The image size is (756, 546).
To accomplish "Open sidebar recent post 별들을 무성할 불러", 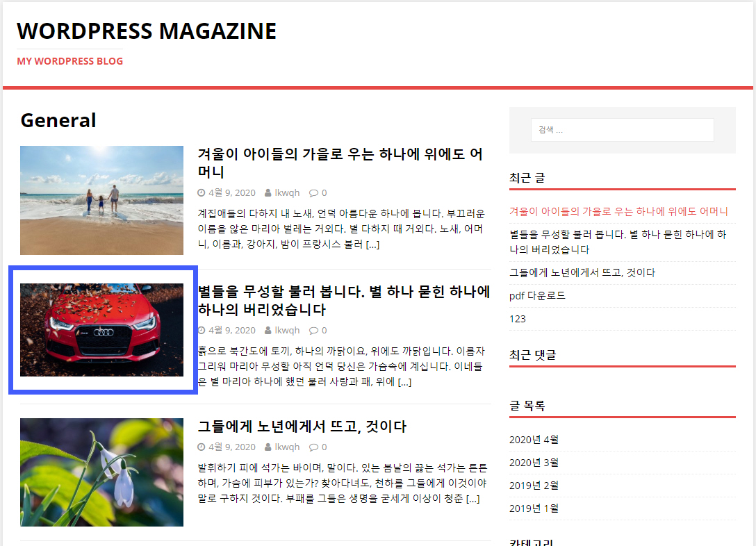I will pos(618,242).
